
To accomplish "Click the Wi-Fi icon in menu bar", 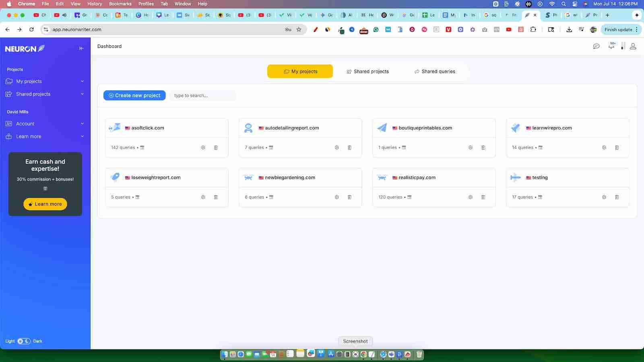I will click(x=552, y=4).
